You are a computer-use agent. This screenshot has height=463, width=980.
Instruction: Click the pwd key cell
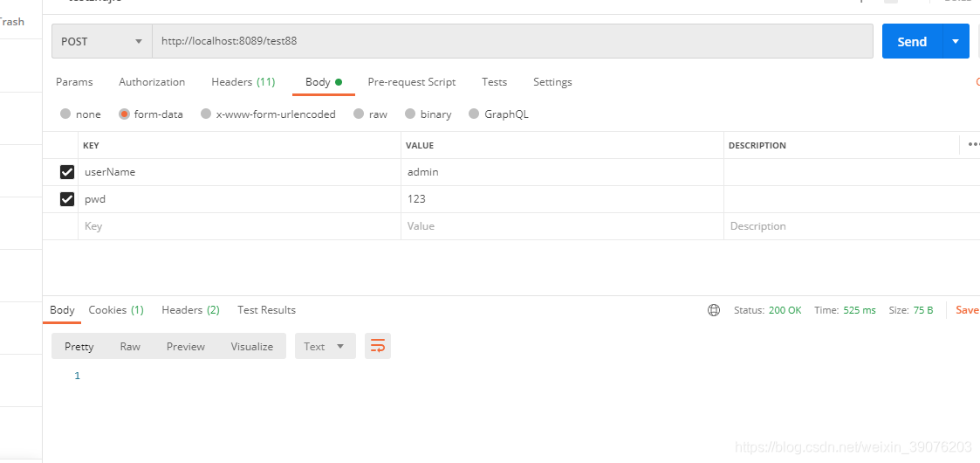[239, 199]
